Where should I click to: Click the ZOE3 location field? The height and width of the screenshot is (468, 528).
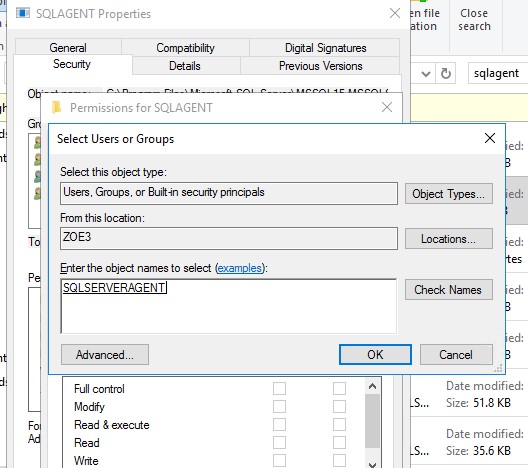229,238
